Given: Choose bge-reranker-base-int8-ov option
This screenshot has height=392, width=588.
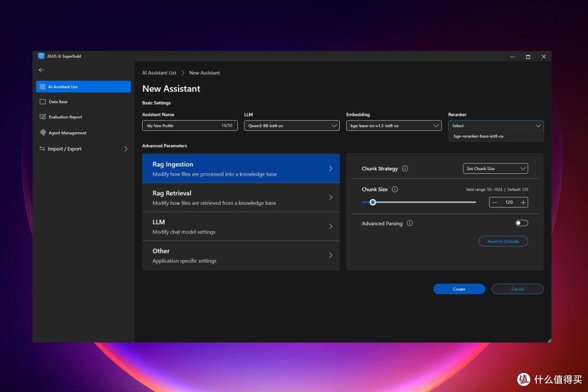Looking at the screenshot, I should coord(496,136).
